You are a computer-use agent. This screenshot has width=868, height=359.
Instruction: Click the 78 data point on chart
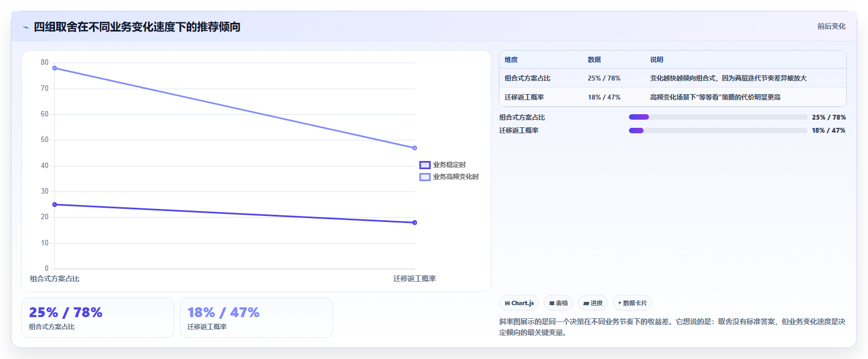pos(54,68)
